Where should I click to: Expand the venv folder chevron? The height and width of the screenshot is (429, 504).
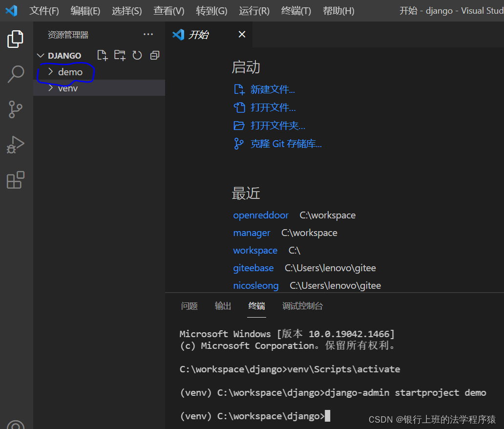pos(50,88)
